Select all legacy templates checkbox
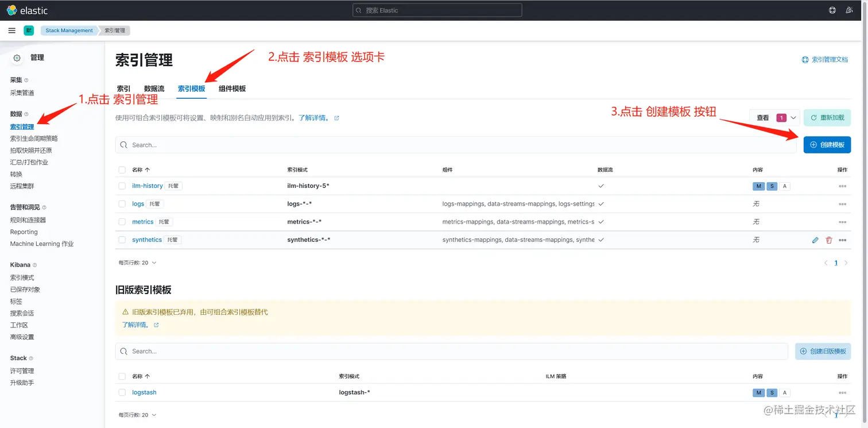Viewport: 868px width, 428px height. (x=122, y=376)
